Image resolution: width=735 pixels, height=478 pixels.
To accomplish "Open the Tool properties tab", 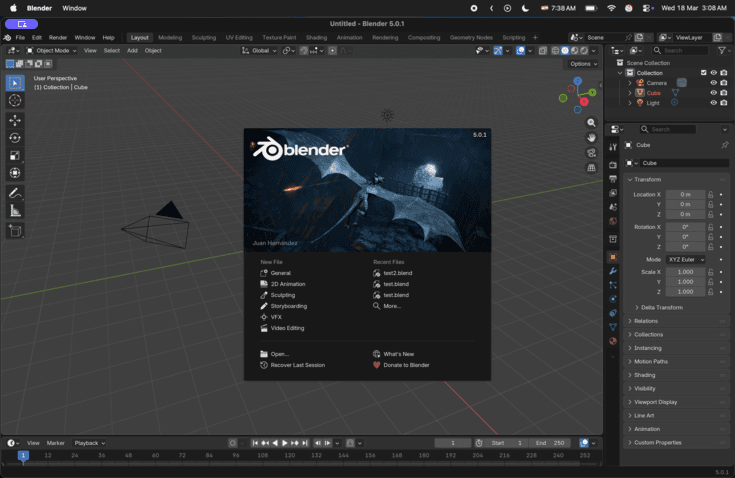I will [x=613, y=147].
